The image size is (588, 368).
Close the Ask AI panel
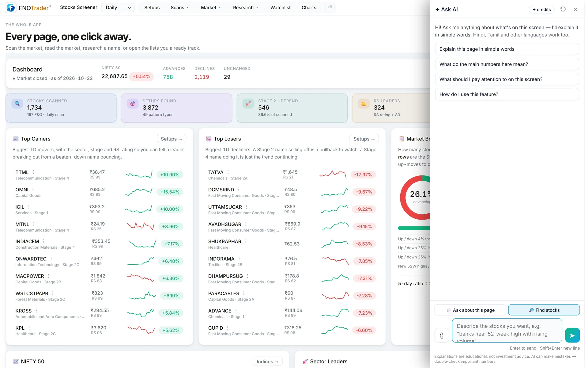[575, 10]
